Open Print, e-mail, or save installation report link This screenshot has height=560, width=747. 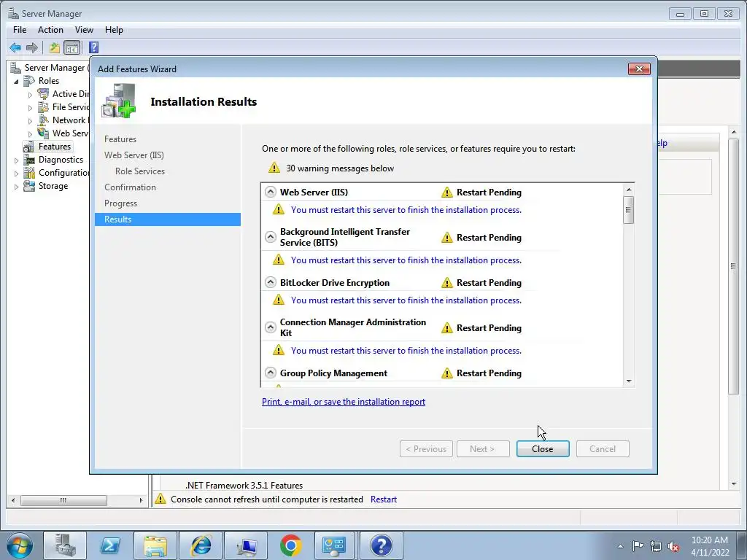point(344,402)
